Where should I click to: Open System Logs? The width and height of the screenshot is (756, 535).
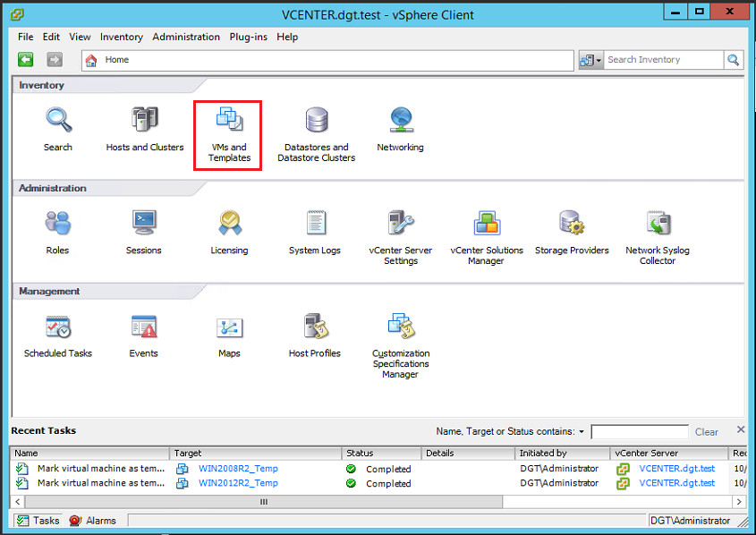(x=316, y=223)
